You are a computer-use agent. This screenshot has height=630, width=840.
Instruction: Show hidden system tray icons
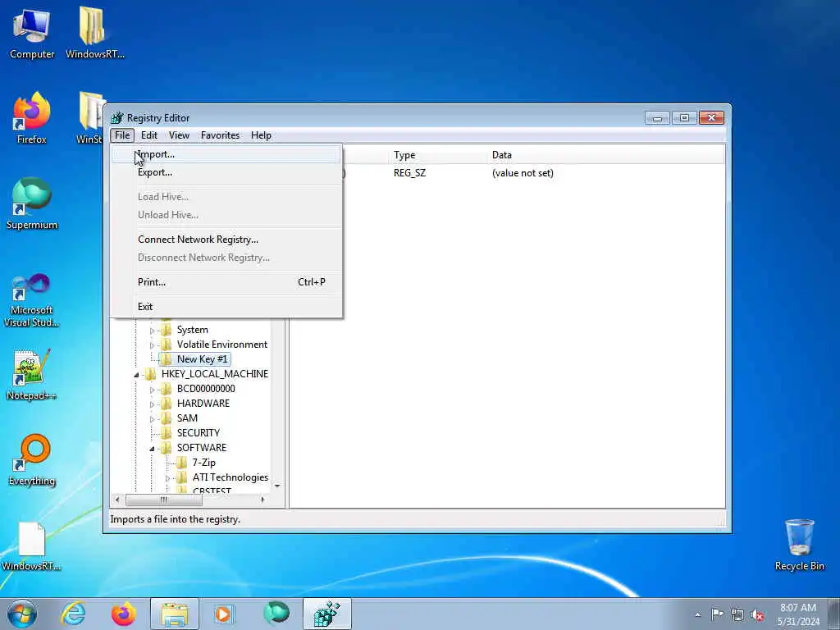pos(697,614)
